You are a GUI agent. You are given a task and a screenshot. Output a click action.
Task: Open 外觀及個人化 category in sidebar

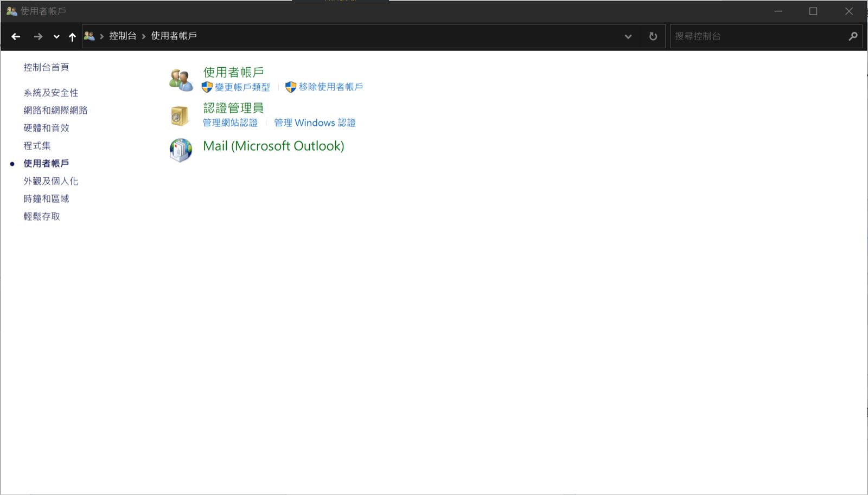click(51, 181)
